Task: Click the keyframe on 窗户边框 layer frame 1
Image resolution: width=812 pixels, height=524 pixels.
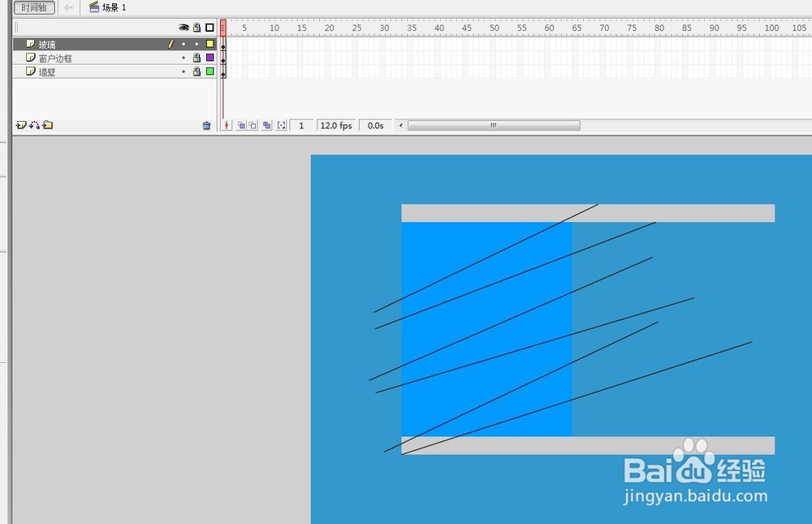Action: (x=223, y=59)
